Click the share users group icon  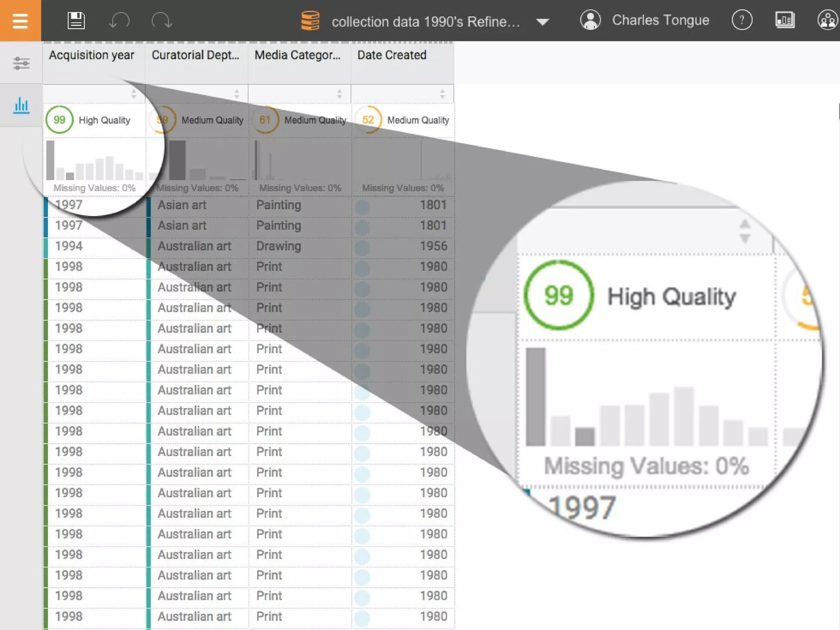click(x=827, y=20)
